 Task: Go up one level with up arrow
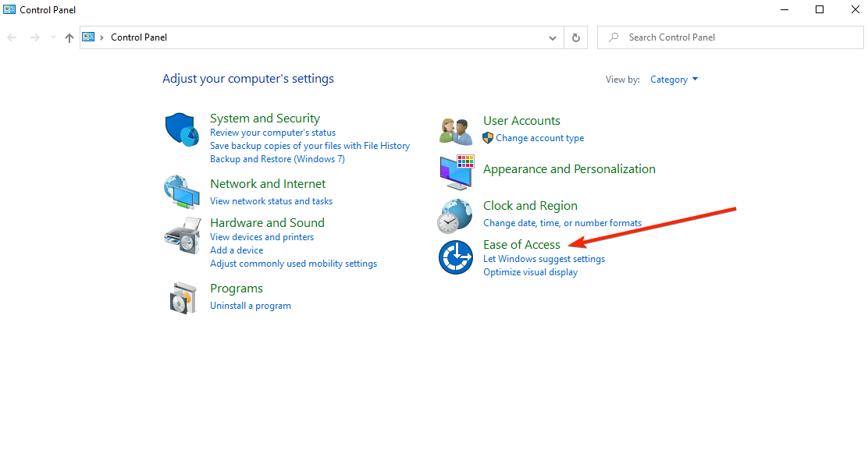(x=69, y=37)
